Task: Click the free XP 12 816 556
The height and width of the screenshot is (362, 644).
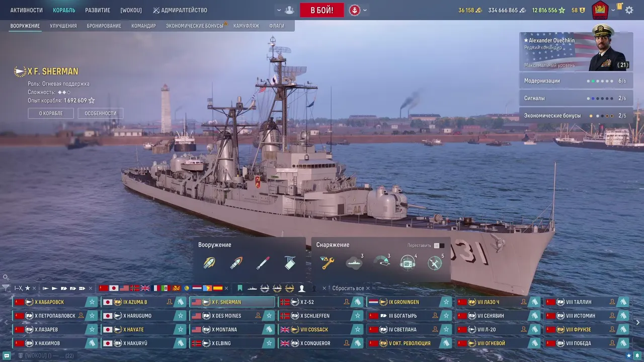Action: click(549, 10)
